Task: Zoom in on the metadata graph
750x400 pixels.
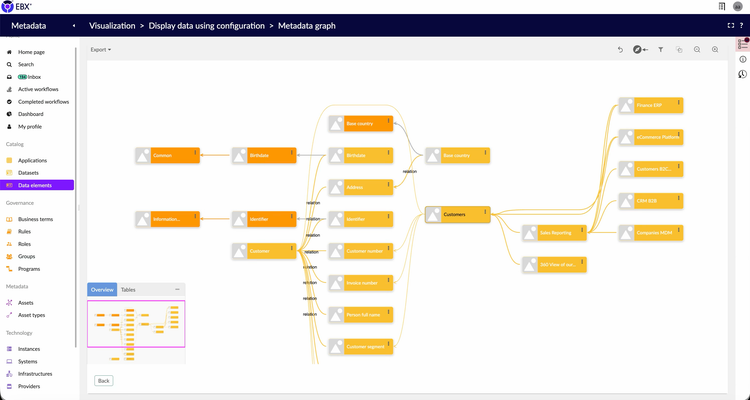Action: (715, 50)
